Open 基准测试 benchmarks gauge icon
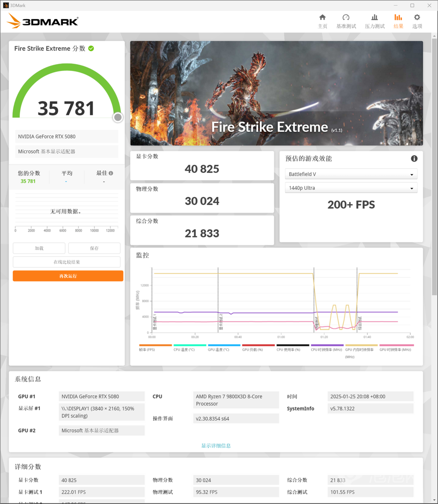438x504 pixels. 346,21
